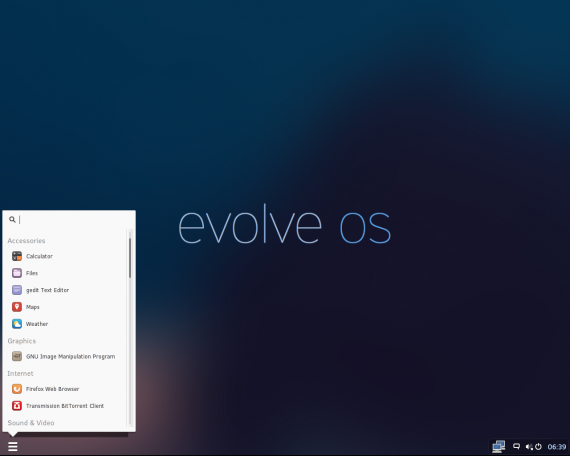The image size is (570, 456).
Task: Focus the menu search field
Action: (69, 220)
